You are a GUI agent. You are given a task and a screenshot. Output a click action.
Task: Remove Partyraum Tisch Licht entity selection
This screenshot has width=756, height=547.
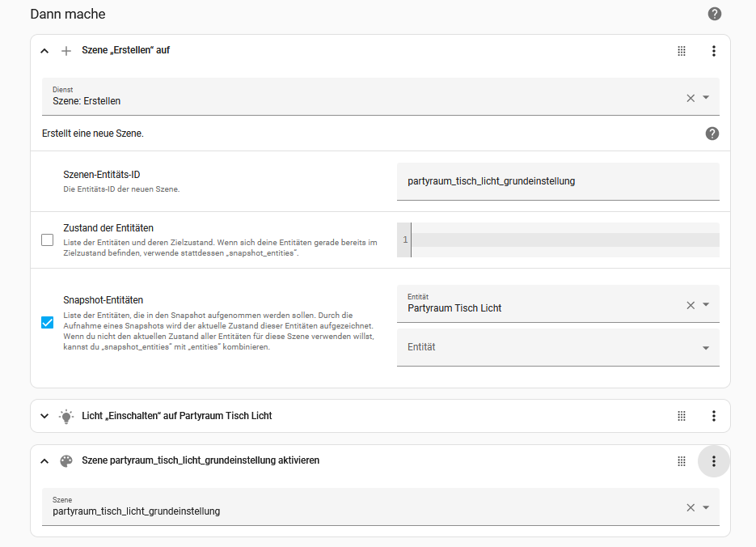[691, 305]
